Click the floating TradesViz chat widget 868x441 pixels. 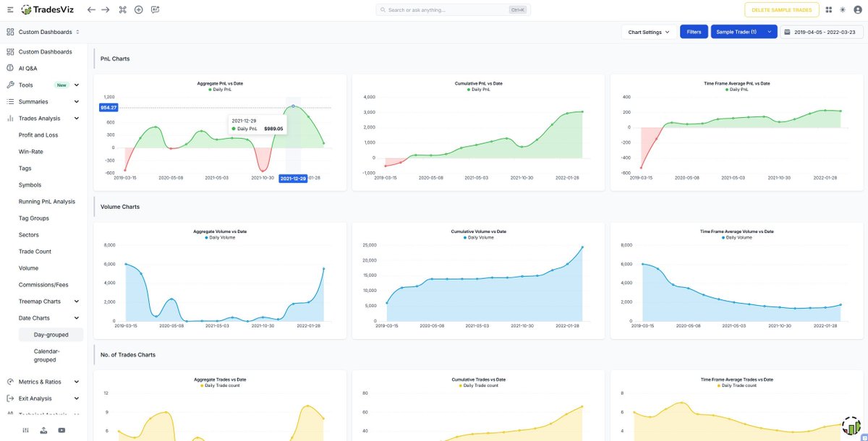click(851, 425)
